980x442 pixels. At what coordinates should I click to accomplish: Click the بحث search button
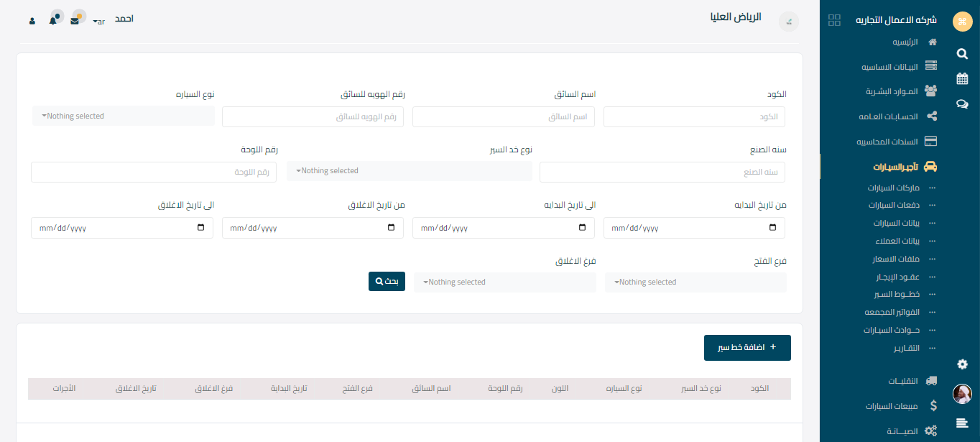(387, 282)
